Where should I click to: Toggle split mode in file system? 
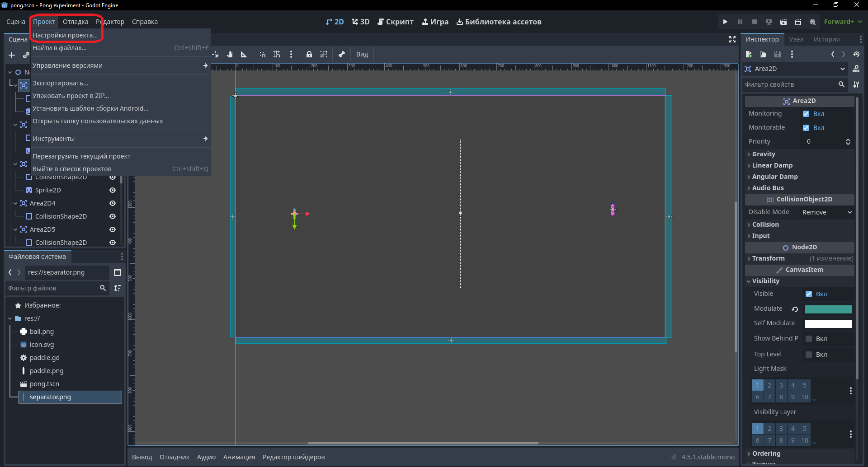coord(118,272)
